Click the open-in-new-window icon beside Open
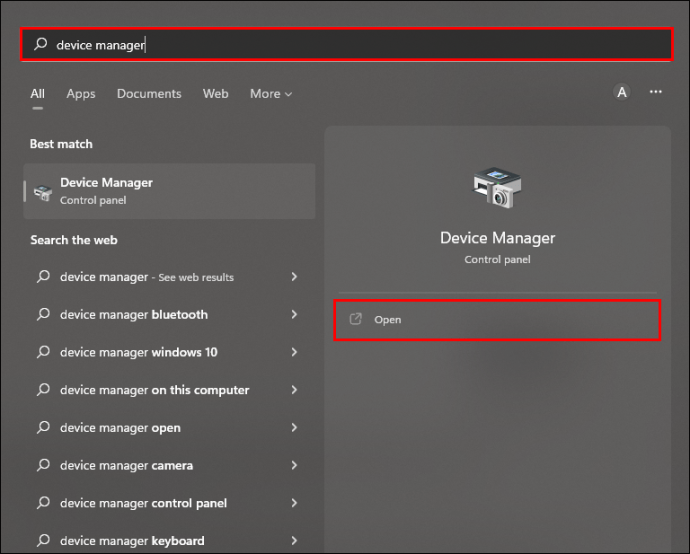The image size is (690, 554). 355,319
